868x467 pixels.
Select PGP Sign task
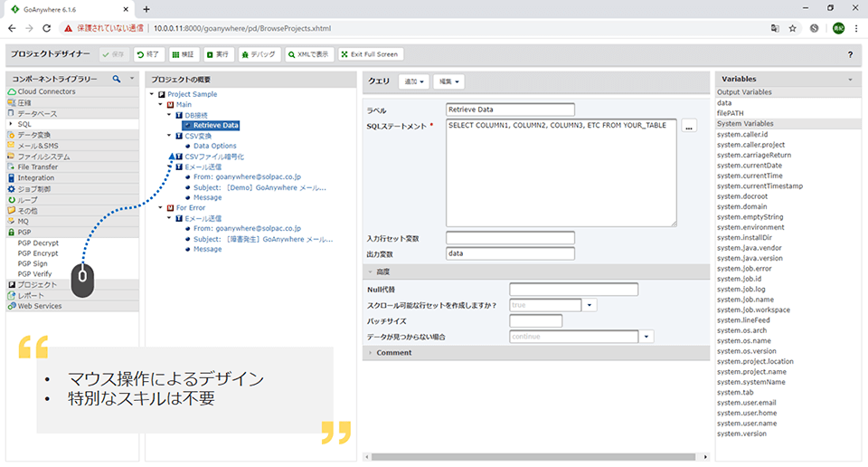(x=33, y=263)
